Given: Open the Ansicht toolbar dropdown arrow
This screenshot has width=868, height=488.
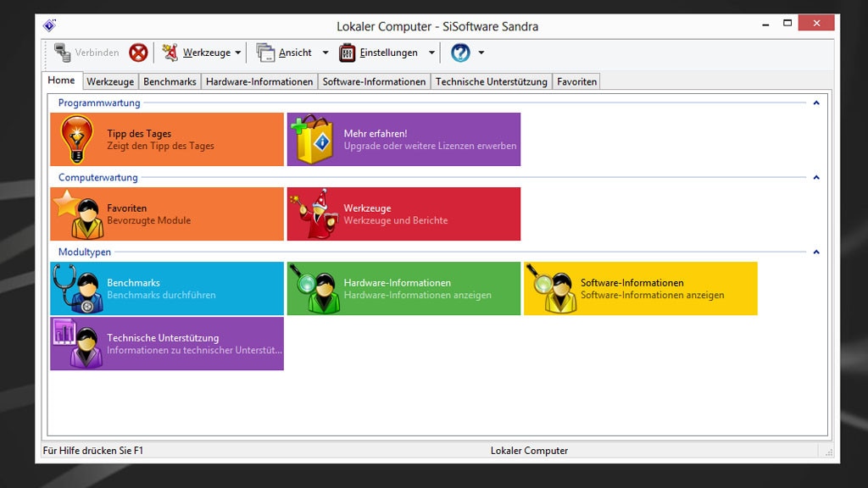Looking at the screenshot, I should tap(325, 53).
